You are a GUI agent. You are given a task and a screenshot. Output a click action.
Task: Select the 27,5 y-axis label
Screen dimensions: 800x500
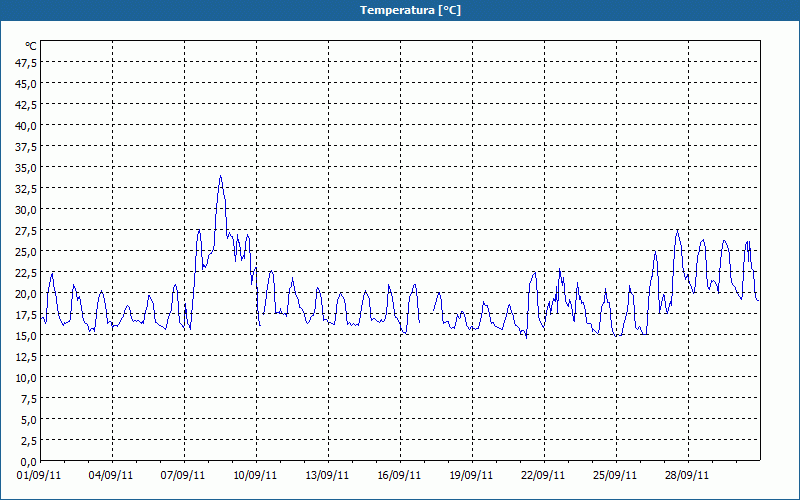[26, 232]
